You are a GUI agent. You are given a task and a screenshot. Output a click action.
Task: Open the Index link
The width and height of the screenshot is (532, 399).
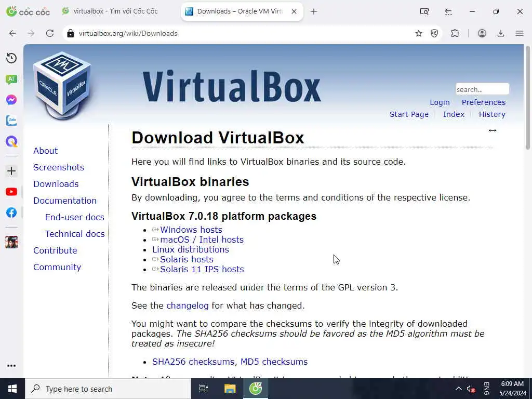coord(454,114)
